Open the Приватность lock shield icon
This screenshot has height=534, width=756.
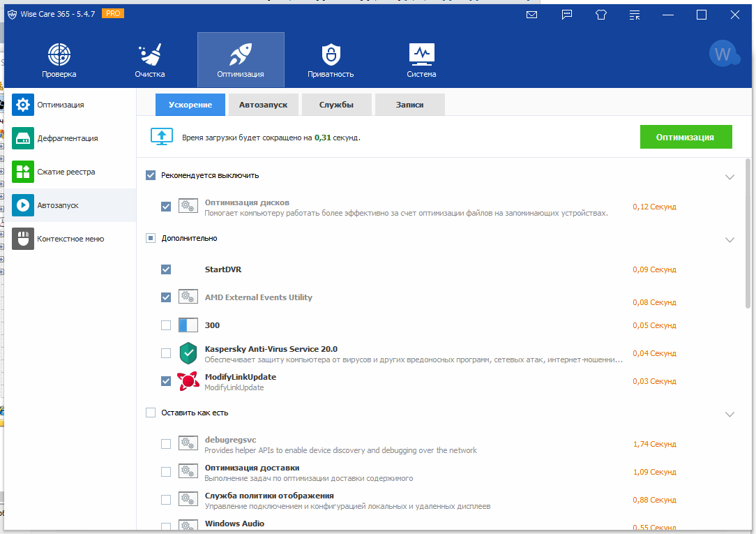pyautogui.click(x=331, y=54)
